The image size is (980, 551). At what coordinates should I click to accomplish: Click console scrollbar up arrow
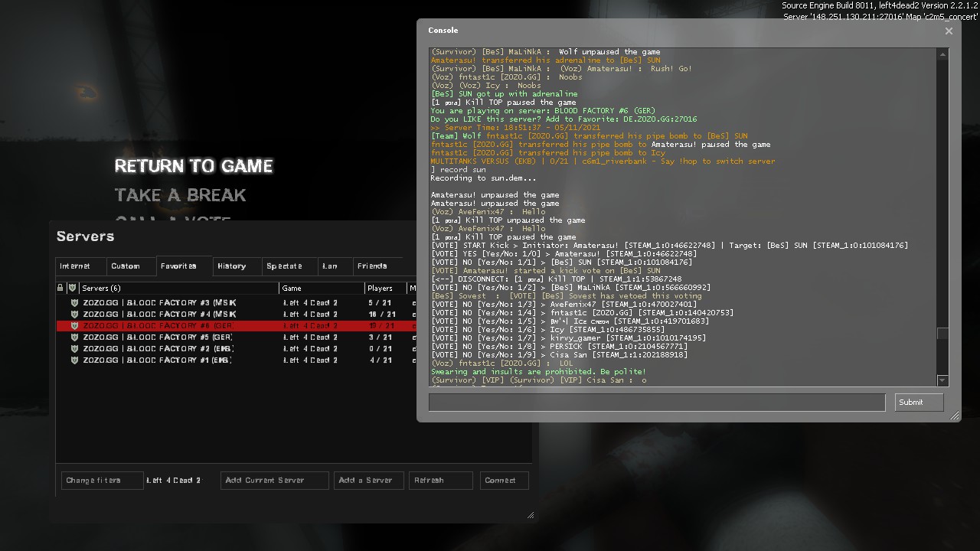(942, 54)
